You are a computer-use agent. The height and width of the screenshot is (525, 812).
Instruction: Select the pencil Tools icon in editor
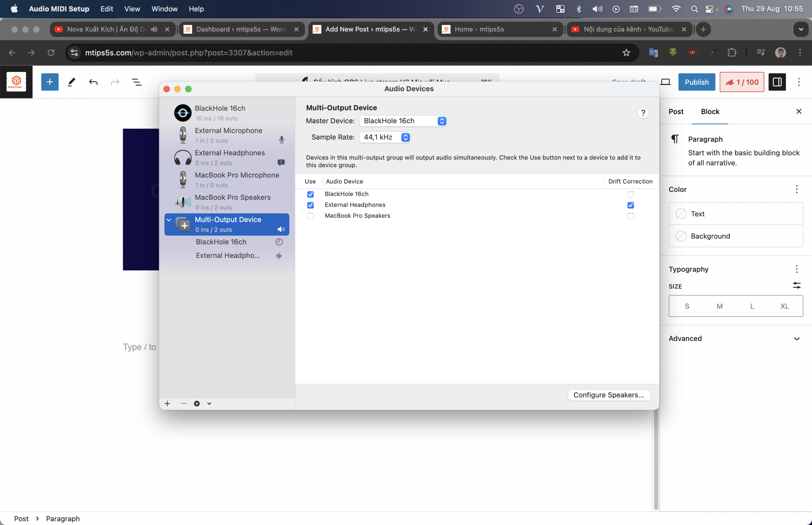coord(72,82)
